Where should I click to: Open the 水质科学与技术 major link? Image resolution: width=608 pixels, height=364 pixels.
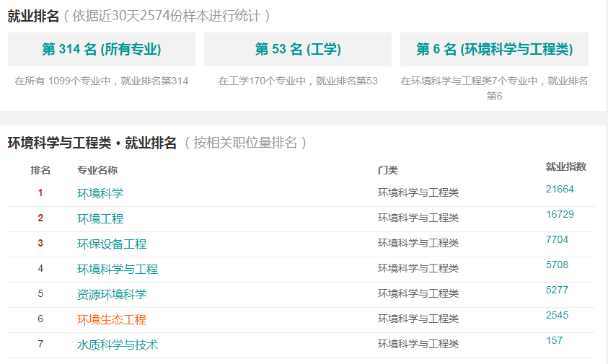click(x=118, y=345)
